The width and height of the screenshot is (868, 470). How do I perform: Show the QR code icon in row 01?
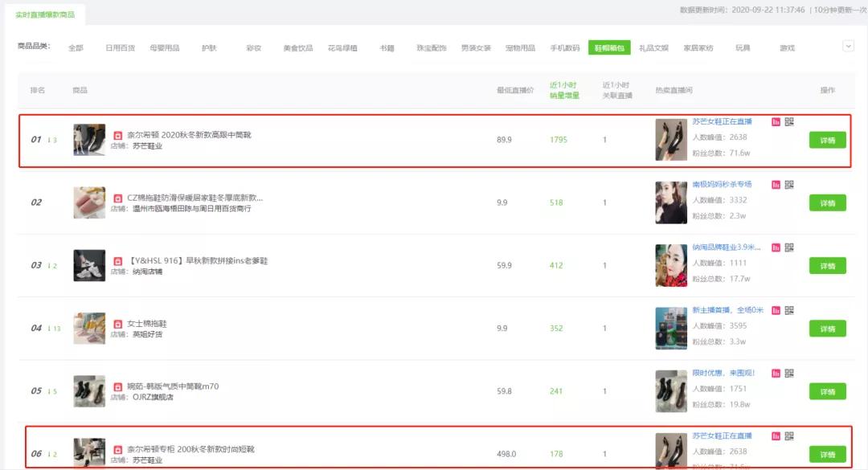789,122
